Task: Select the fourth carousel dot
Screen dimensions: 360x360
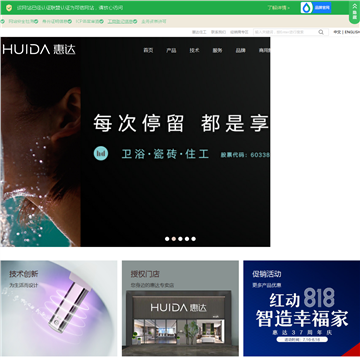Action: click(187, 239)
